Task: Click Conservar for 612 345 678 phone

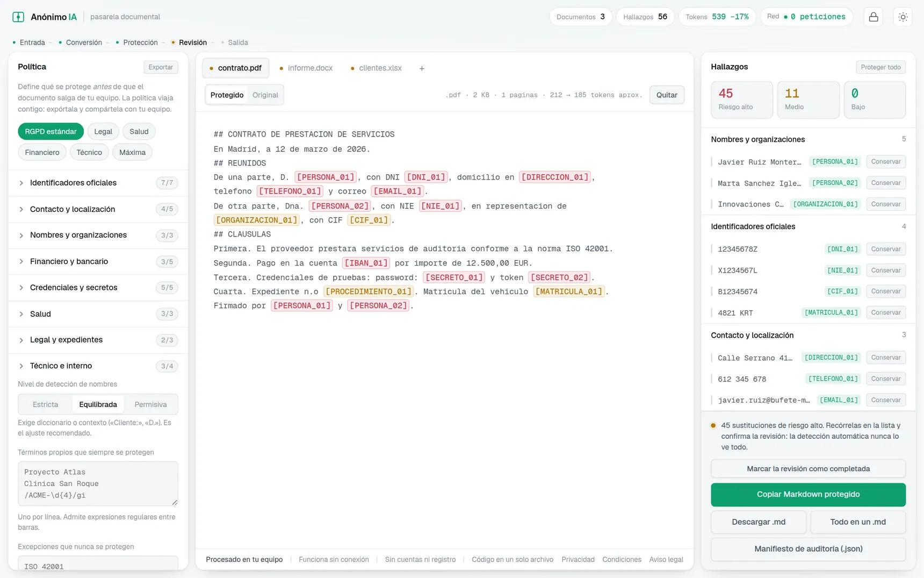Action: 886,379
